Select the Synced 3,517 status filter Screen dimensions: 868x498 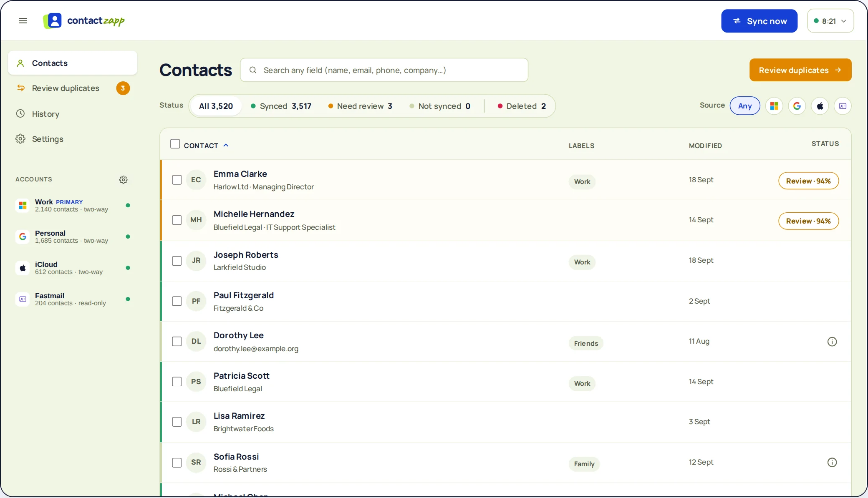281,106
